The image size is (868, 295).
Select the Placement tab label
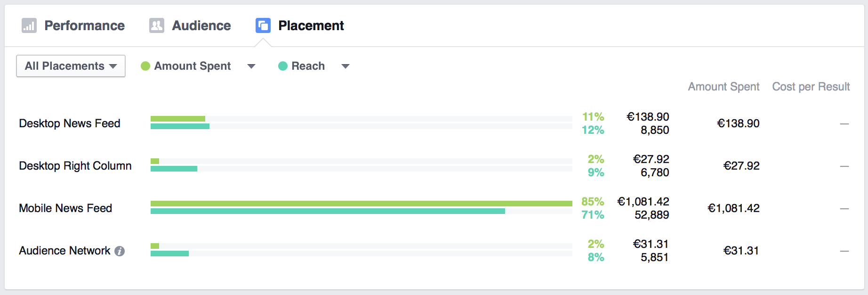pos(311,25)
